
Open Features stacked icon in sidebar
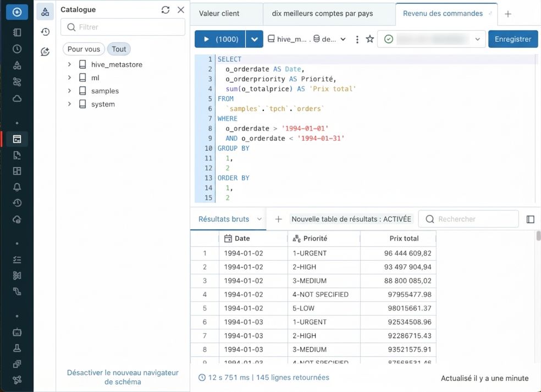(17, 364)
